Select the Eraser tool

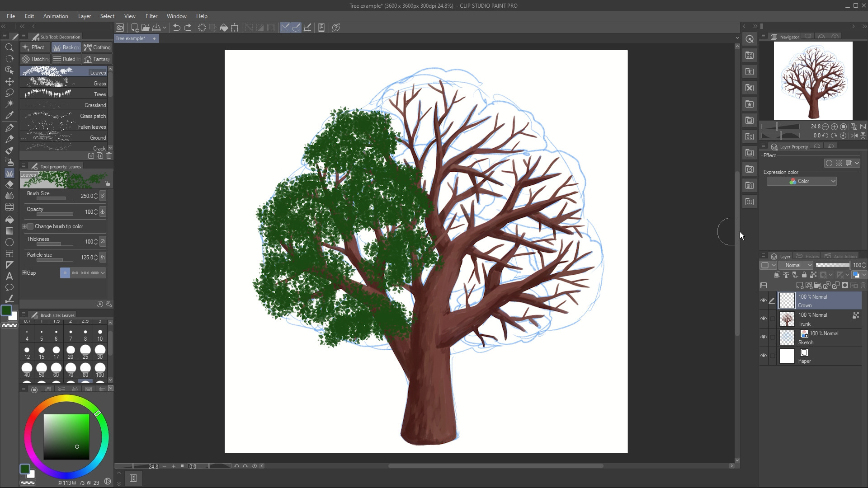9,185
